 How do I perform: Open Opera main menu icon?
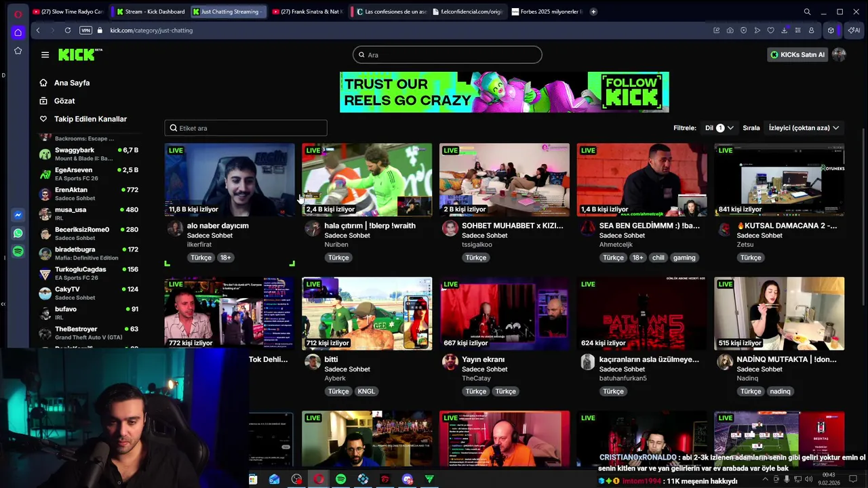(18, 13)
